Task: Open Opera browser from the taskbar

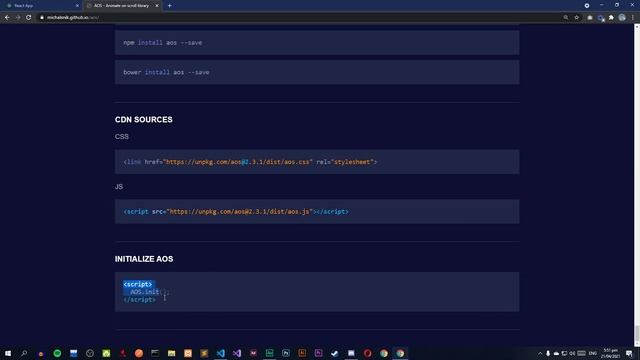Action: click(367, 353)
